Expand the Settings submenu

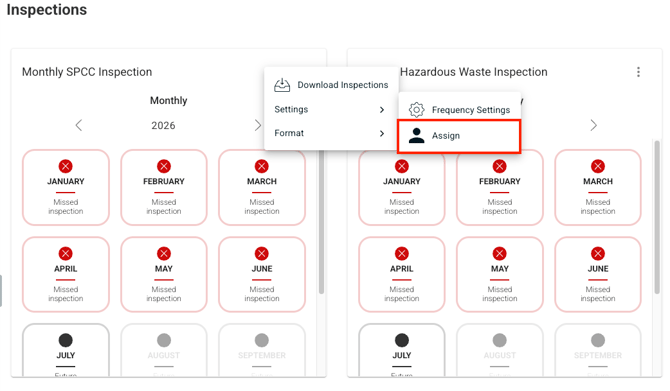[x=329, y=109]
